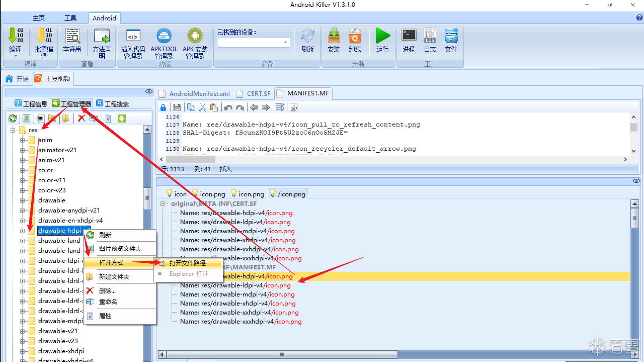Click the tree refresh icon in project manager

(x=13, y=118)
